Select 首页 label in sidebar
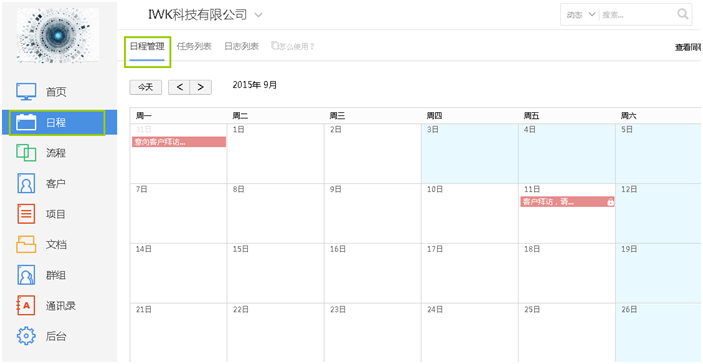Viewport: 703px width, 364px height. (x=56, y=92)
